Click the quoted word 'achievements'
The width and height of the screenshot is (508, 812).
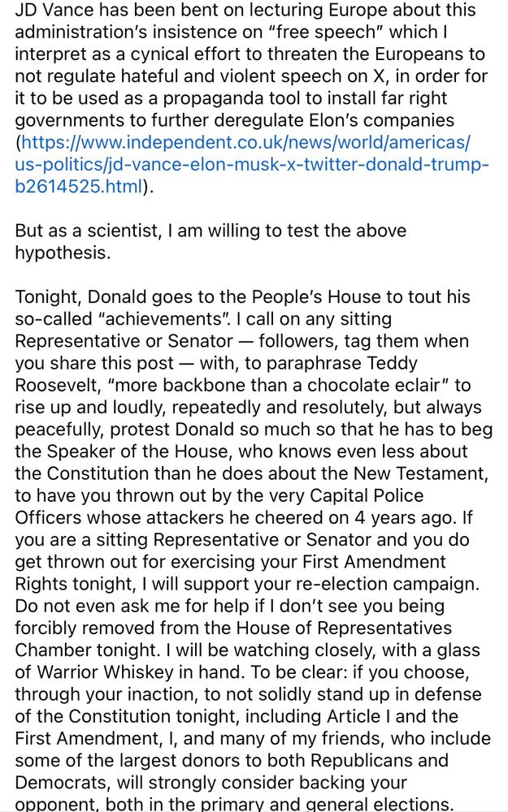(x=165, y=318)
